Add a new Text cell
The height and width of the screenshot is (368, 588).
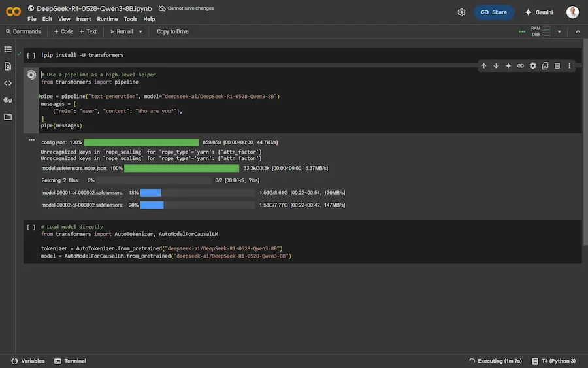point(88,31)
